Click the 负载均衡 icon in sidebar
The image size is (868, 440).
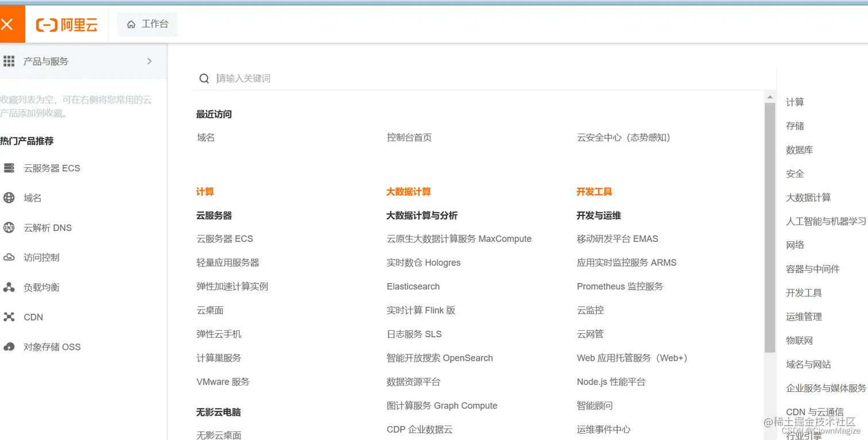coord(9,287)
